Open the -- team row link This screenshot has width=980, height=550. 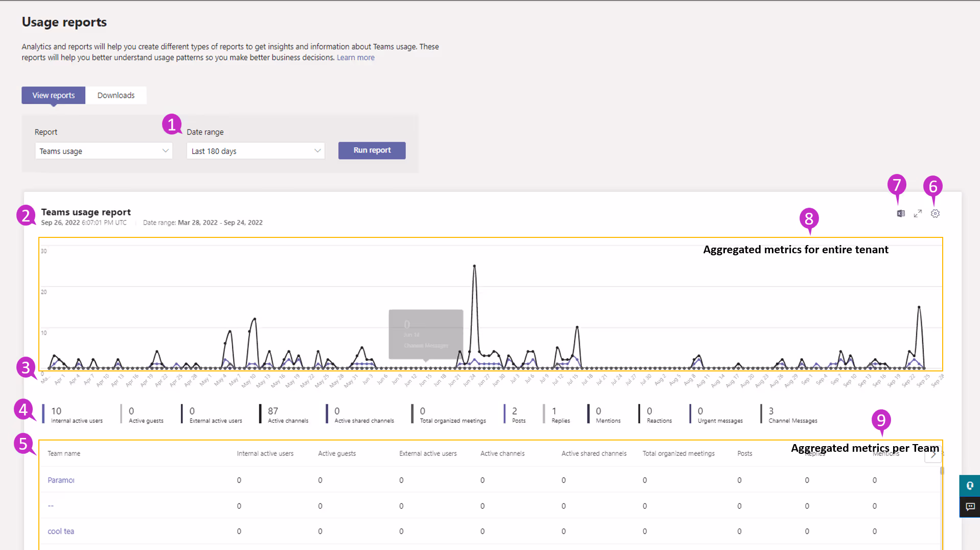(x=51, y=505)
